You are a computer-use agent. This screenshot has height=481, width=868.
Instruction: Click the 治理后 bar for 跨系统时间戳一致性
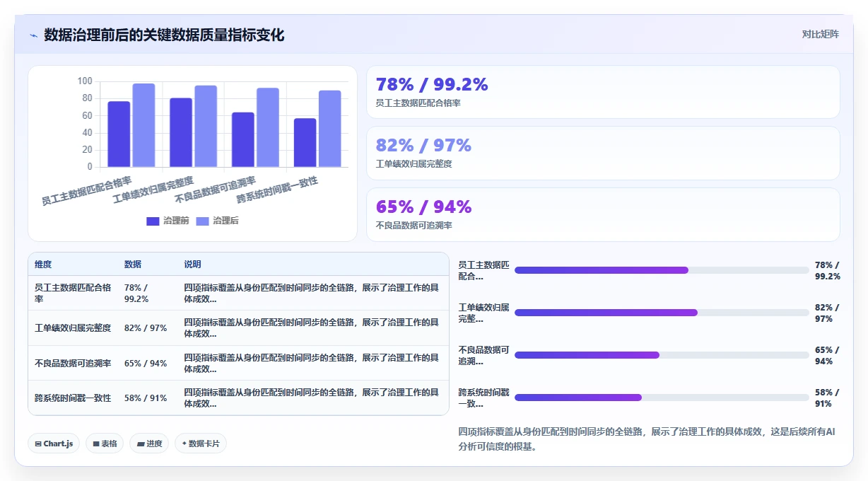click(329, 129)
